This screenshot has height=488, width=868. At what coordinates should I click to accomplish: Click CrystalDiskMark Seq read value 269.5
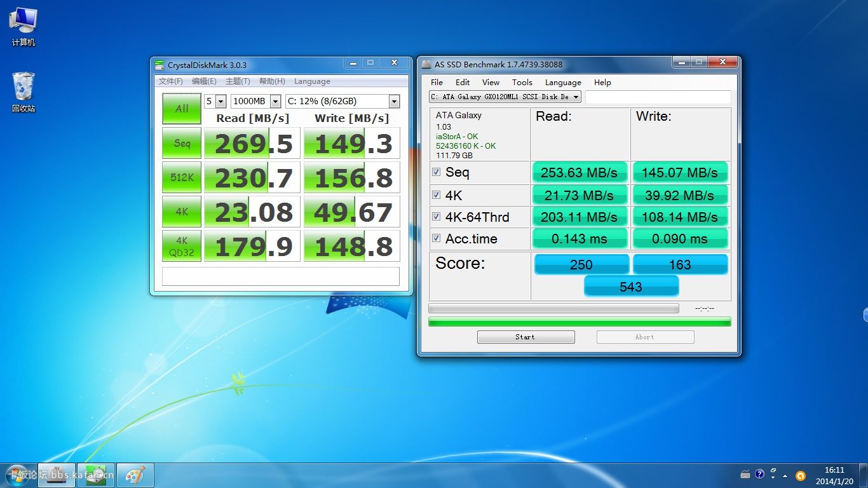[x=252, y=143]
